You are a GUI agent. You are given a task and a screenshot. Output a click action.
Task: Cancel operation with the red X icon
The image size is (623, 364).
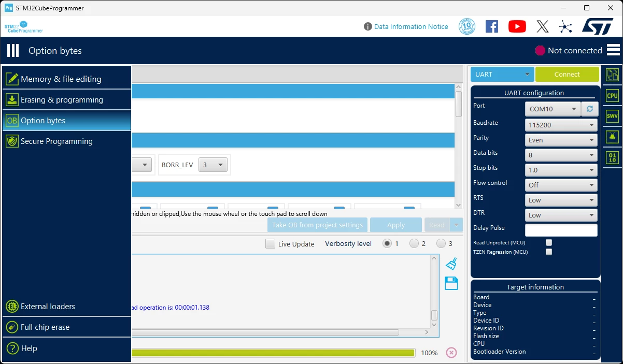point(451,353)
